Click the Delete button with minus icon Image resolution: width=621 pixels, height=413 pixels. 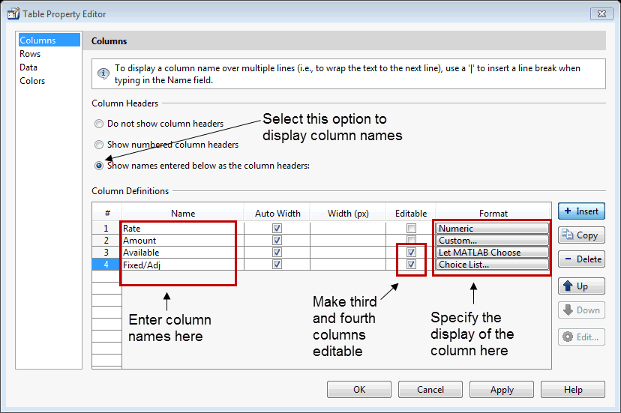[580, 259]
